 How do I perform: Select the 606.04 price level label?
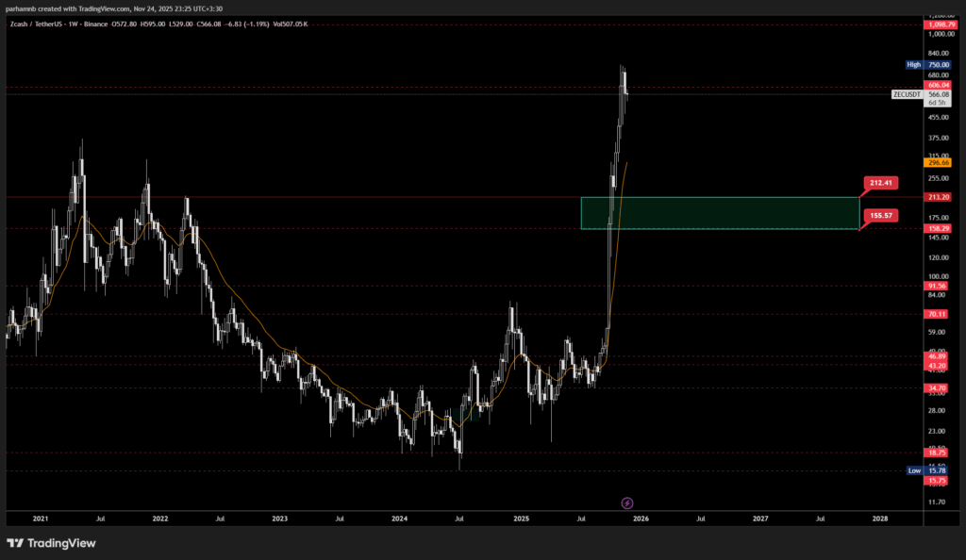937,85
